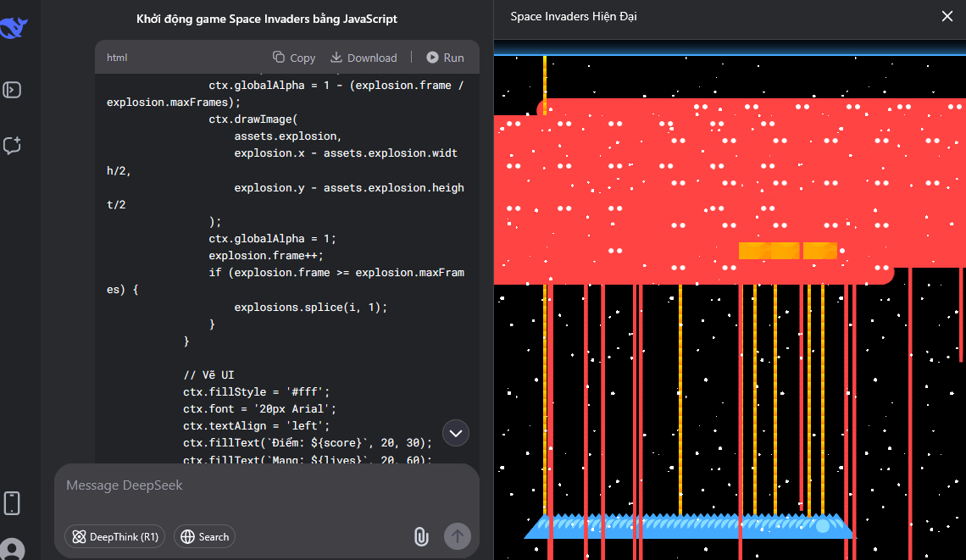966x560 pixels.
Task: Click the chat title about Space Invaders
Action: coord(267,19)
